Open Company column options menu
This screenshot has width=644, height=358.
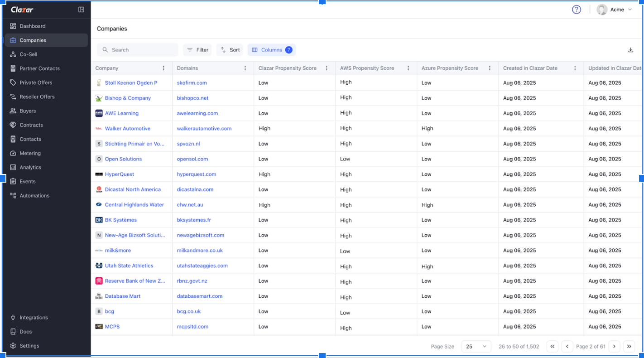(x=163, y=68)
